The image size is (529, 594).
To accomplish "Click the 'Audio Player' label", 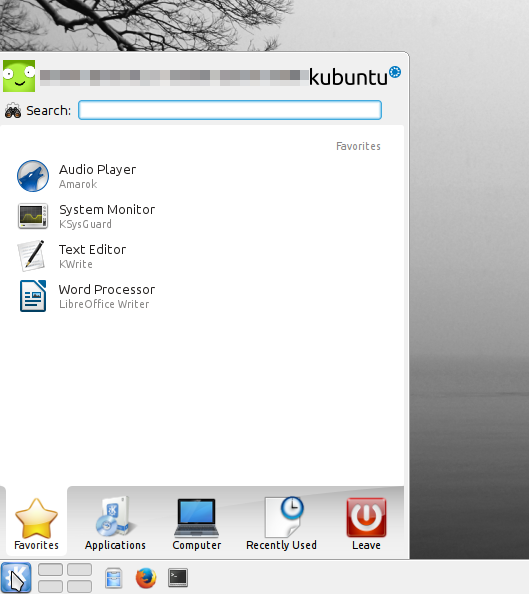I will click(97, 169).
